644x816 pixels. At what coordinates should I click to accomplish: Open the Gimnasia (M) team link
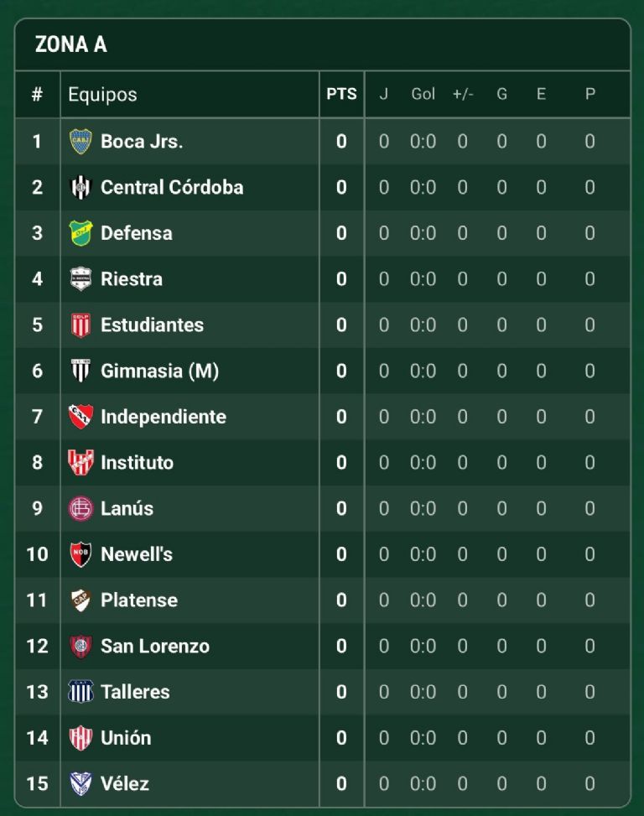(159, 371)
